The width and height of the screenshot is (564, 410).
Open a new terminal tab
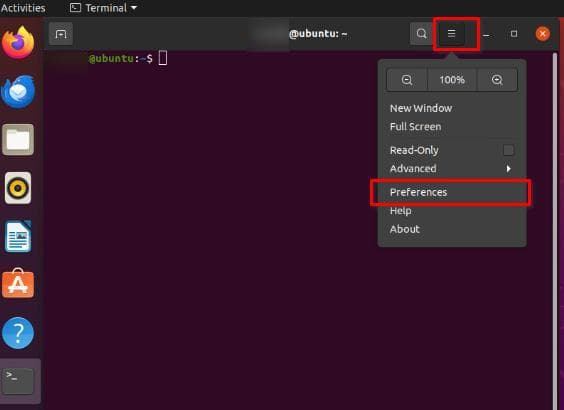pos(61,34)
